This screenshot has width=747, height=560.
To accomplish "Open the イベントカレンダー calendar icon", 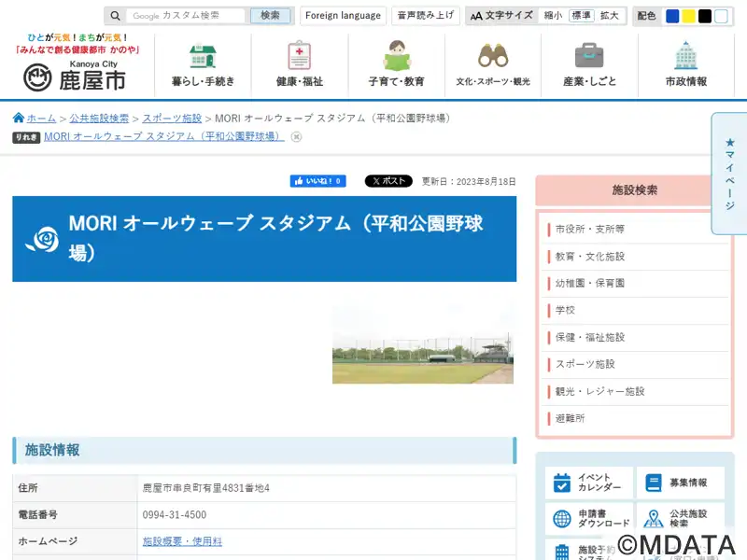I will [562, 483].
